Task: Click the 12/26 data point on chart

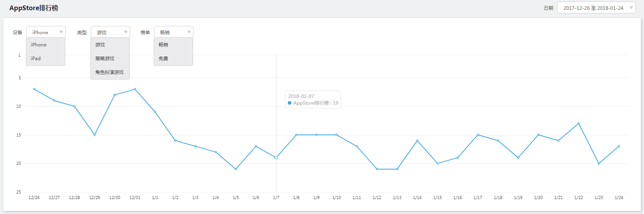Action: 34,89
